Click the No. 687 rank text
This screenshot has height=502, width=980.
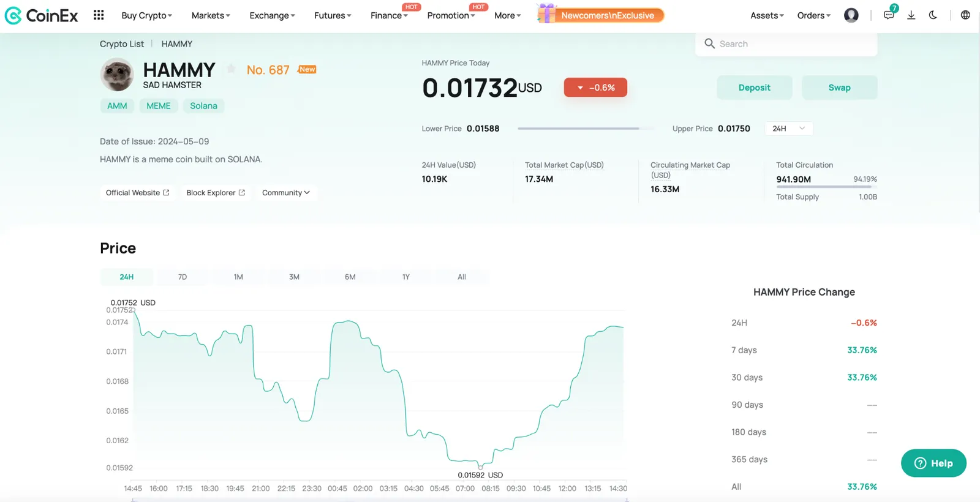268,70
